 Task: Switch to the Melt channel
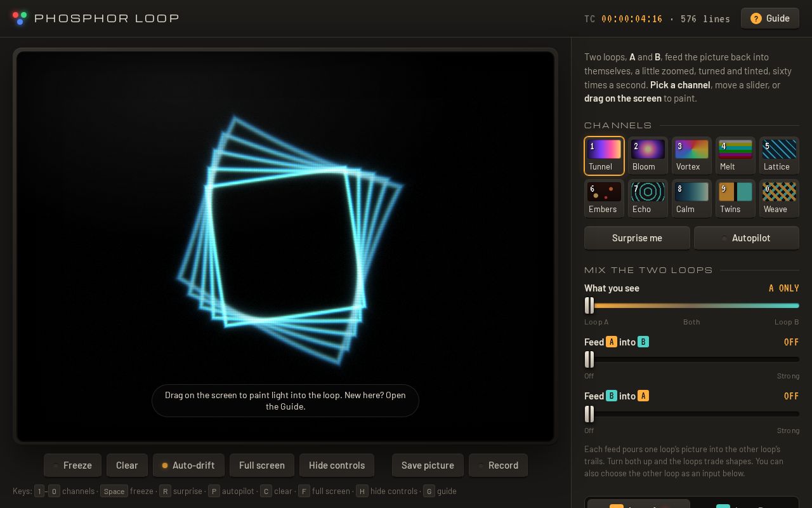[x=735, y=156]
